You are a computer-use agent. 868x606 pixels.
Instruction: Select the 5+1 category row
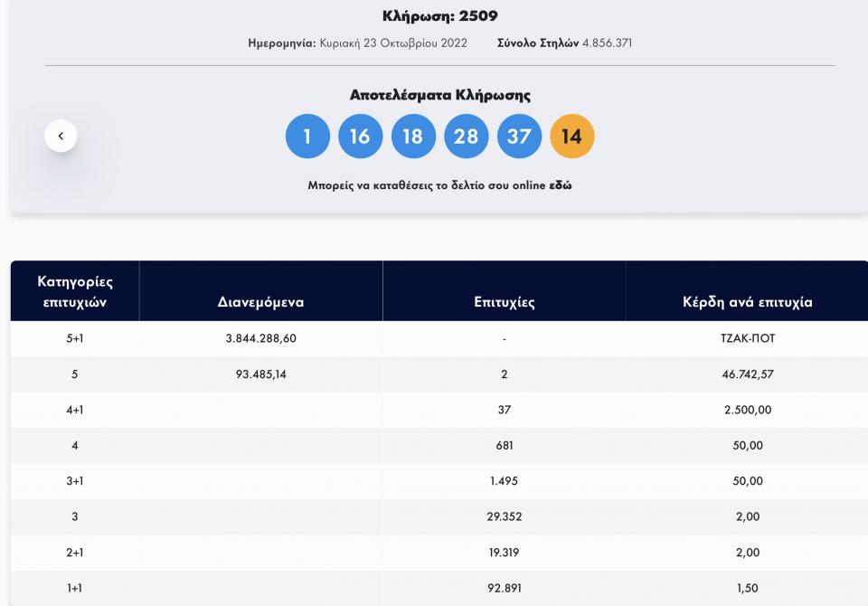pyautogui.click(x=75, y=338)
